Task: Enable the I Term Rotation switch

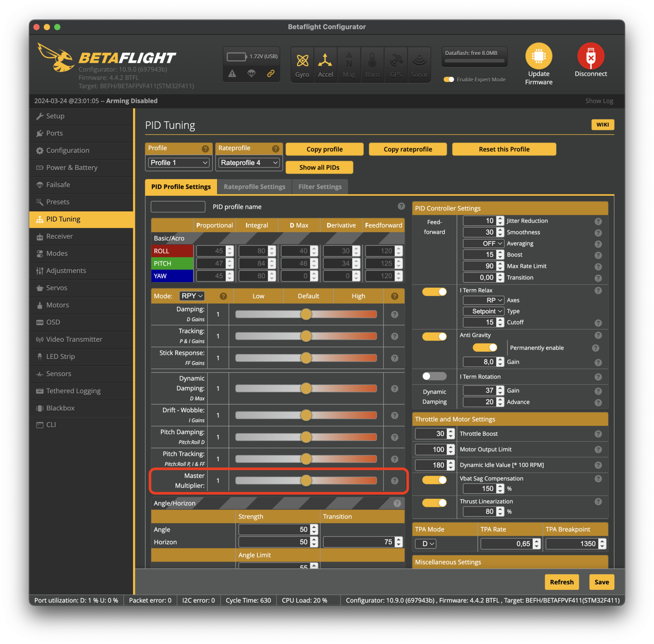Action: tap(434, 376)
